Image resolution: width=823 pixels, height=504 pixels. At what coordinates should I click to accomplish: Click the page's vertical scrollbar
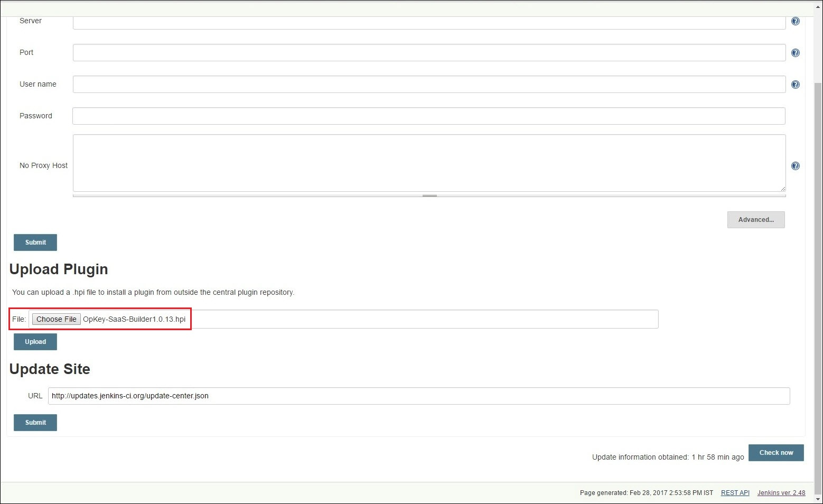818,288
